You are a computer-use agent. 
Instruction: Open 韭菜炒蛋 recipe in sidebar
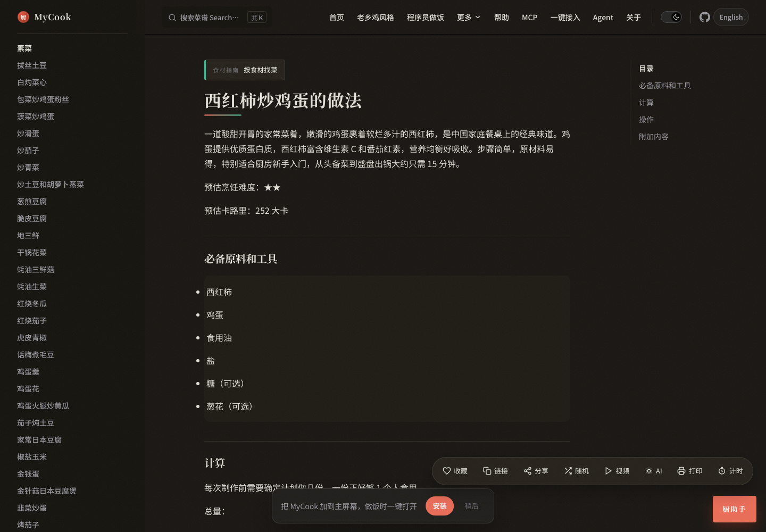tap(32, 508)
